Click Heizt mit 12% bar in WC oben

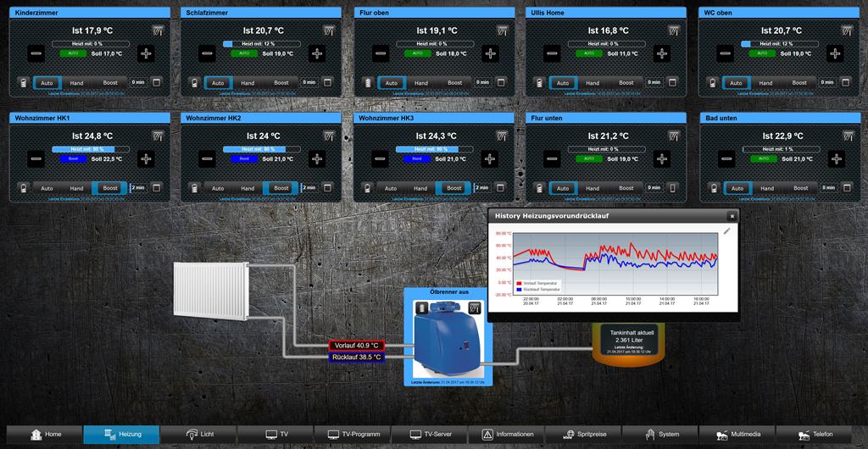[780, 44]
